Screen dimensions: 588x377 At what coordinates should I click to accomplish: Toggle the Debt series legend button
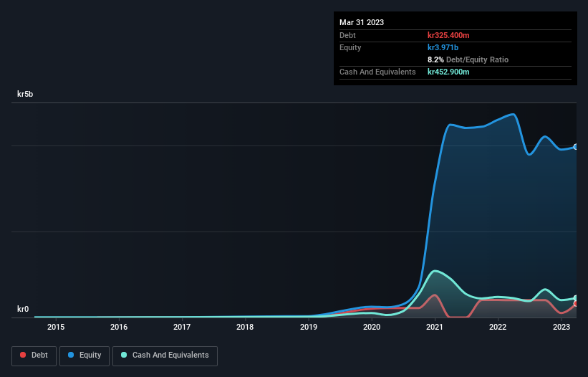pyautogui.click(x=34, y=355)
